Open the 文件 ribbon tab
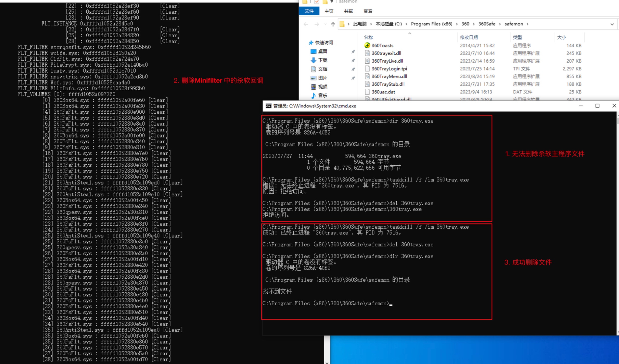The width and height of the screenshot is (619, 364). coord(309,11)
